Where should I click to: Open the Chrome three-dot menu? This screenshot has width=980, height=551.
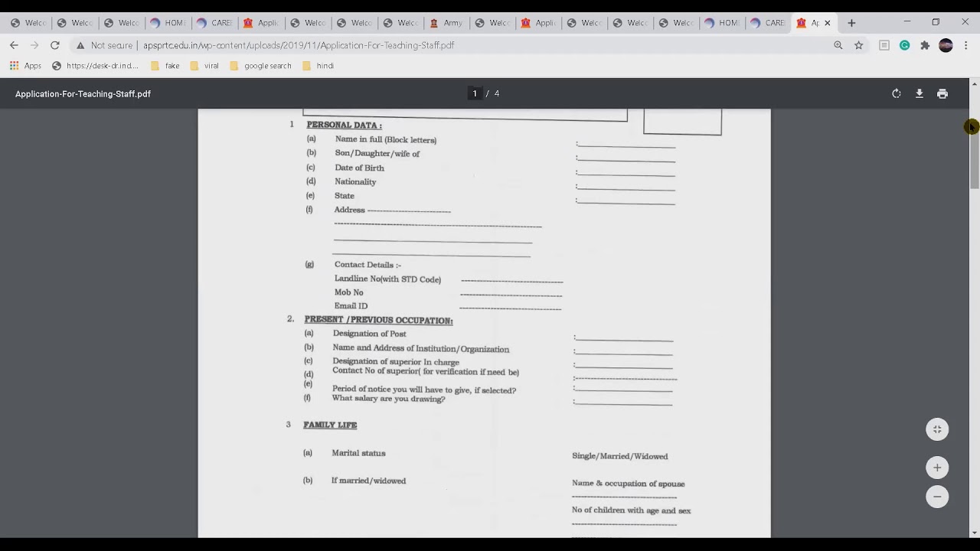point(965,45)
